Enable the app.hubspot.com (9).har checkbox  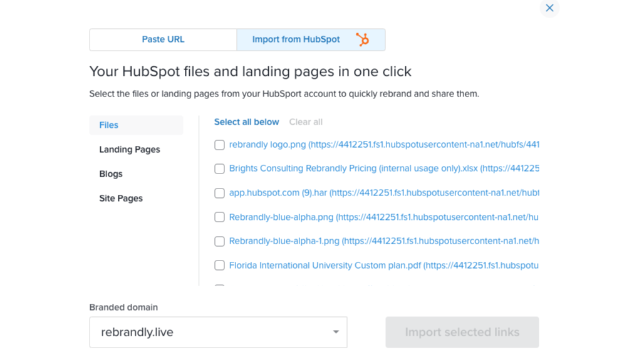219,193
